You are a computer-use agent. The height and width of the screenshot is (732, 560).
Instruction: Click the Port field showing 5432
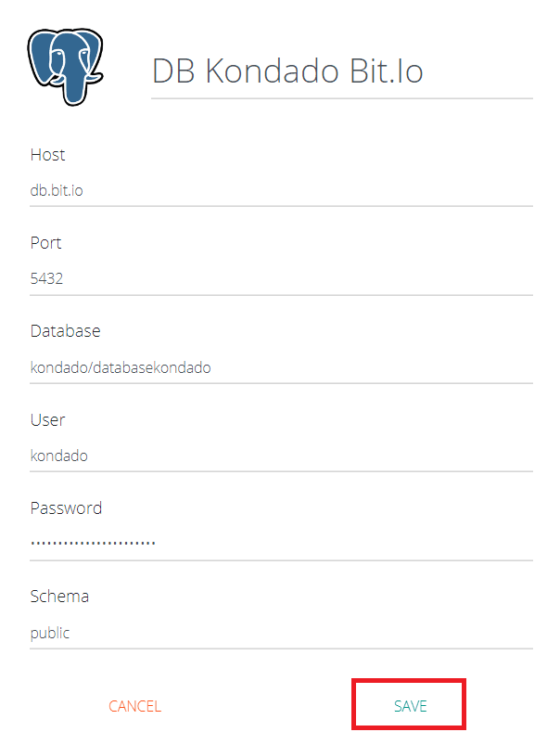(281, 278)
